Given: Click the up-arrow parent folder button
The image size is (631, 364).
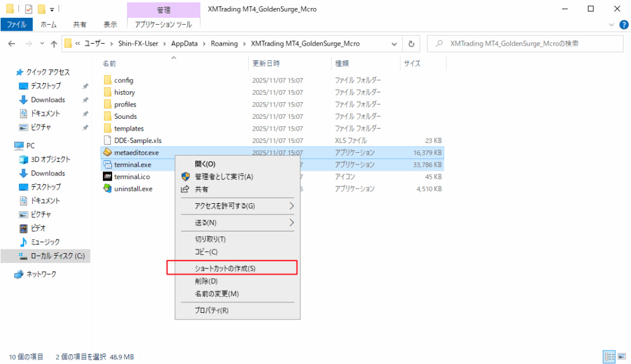Looking at the screenshot, I should click(54, 44).
